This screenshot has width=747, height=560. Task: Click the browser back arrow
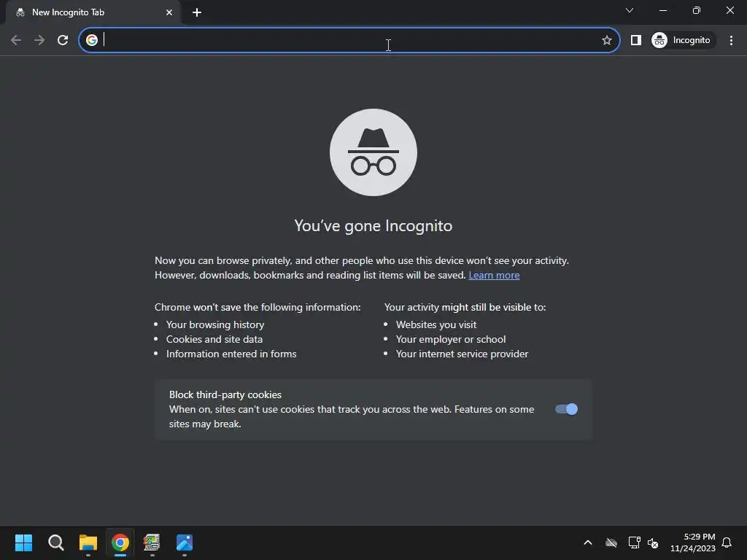16,40
